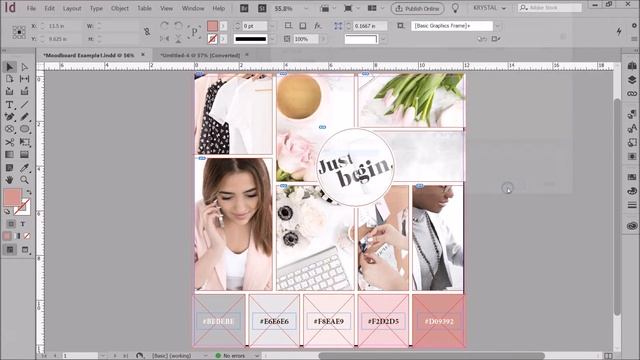Toggle the Preview screen mode button
Image resolution: width=640 pixels, height=360 pixels.
(25, 249)
